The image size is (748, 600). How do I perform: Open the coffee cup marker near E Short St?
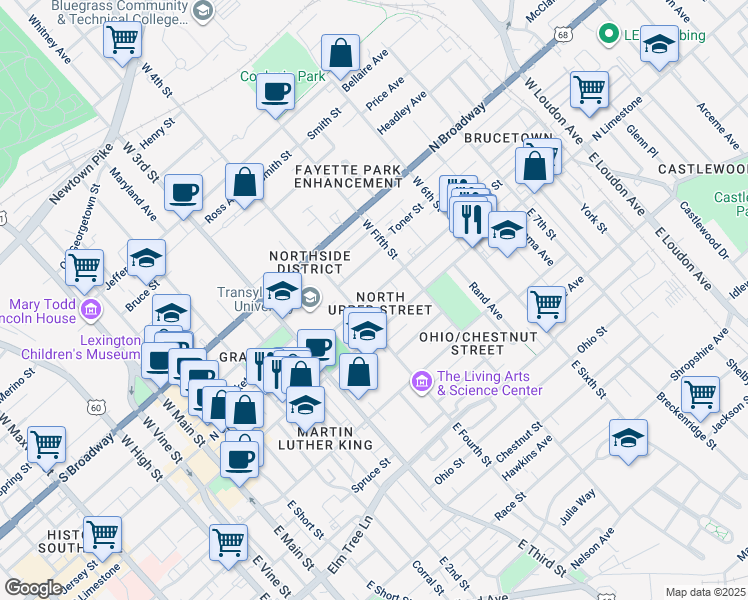(x=239, y=461)
